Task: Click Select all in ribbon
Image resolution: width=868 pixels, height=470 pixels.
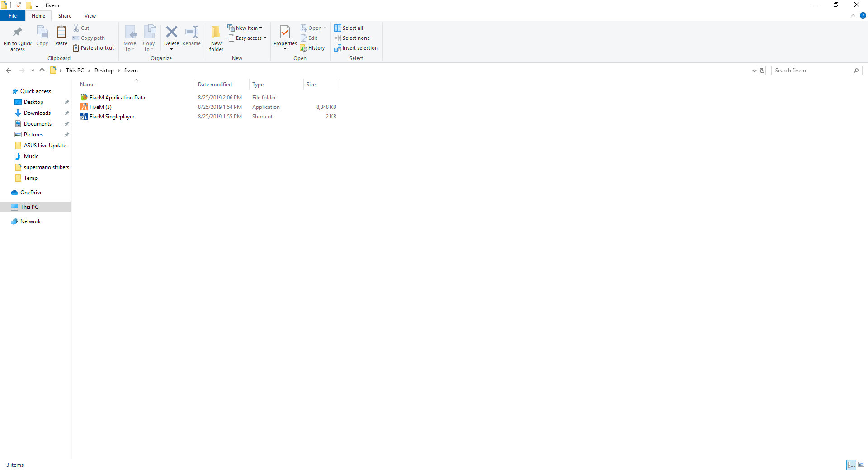Action: 349,28
